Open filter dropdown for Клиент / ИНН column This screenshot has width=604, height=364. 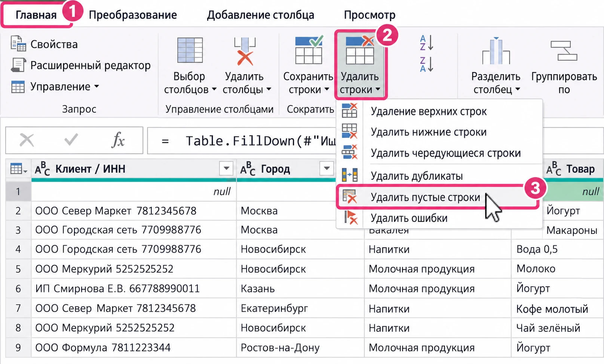click(226, 169)
